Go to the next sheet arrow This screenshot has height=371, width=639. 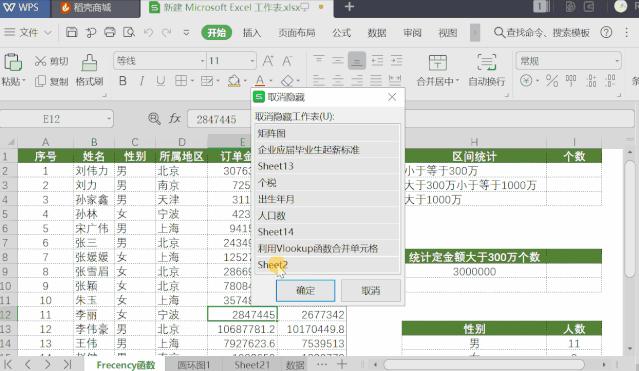point(48,364)
